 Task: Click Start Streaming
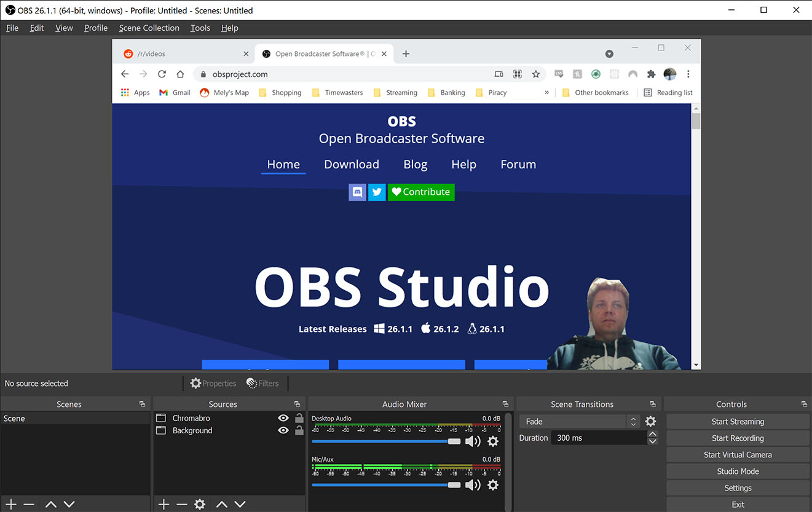pyautogui.click(x=738, y=422)
